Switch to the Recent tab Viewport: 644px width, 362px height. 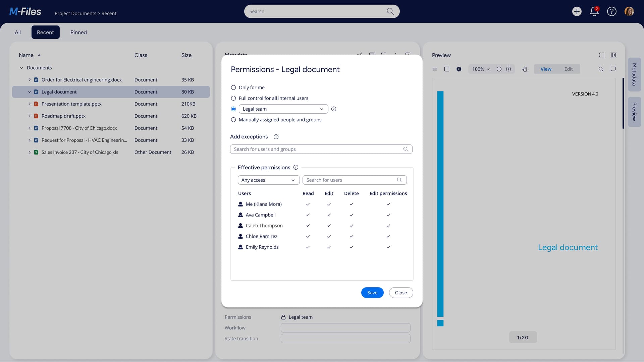pos(45,32)
